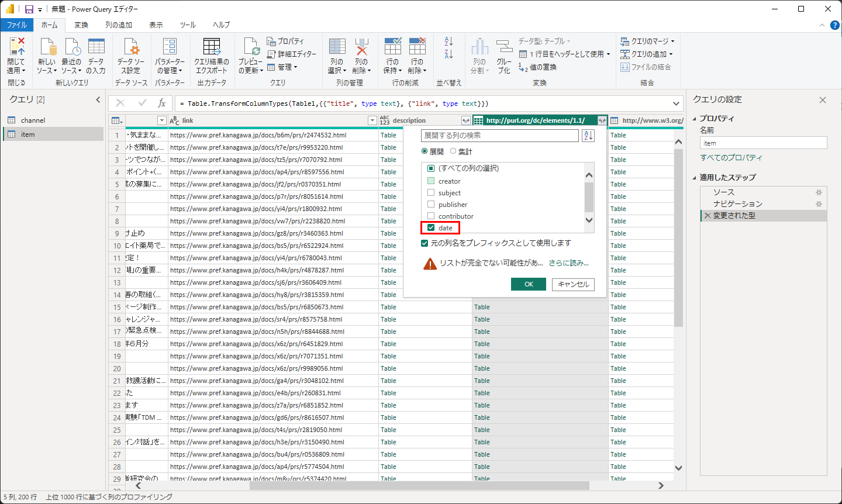Collapse the Queries pane
This screenshot has width=842, height=504.
pos(98,100)
